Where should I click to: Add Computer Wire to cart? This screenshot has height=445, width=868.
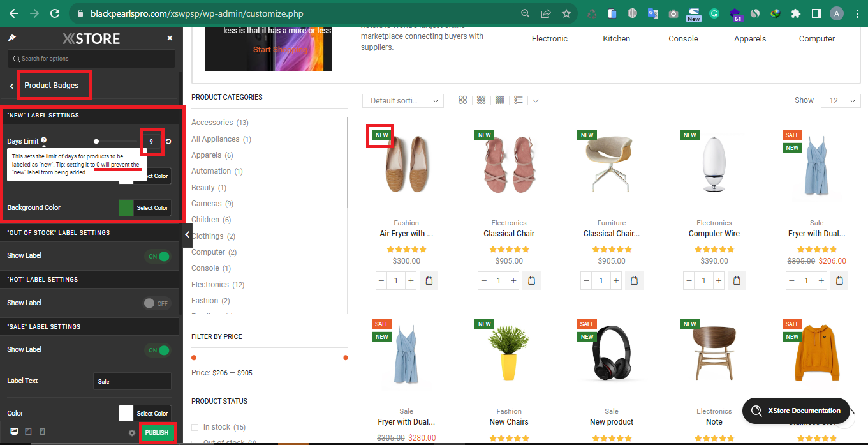(737, 280)
